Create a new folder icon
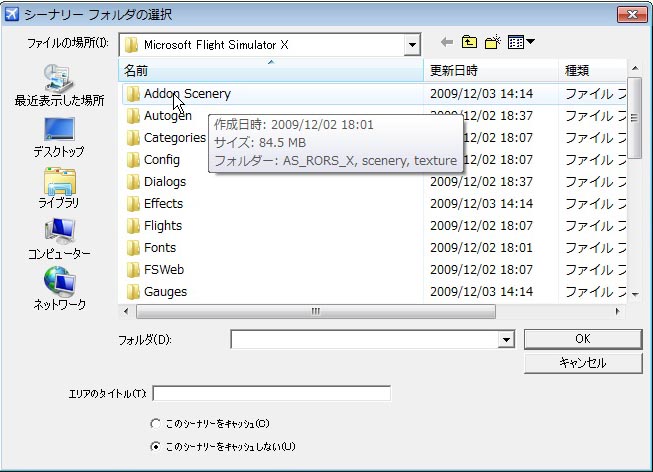The image size is (653, 472). 493,42
